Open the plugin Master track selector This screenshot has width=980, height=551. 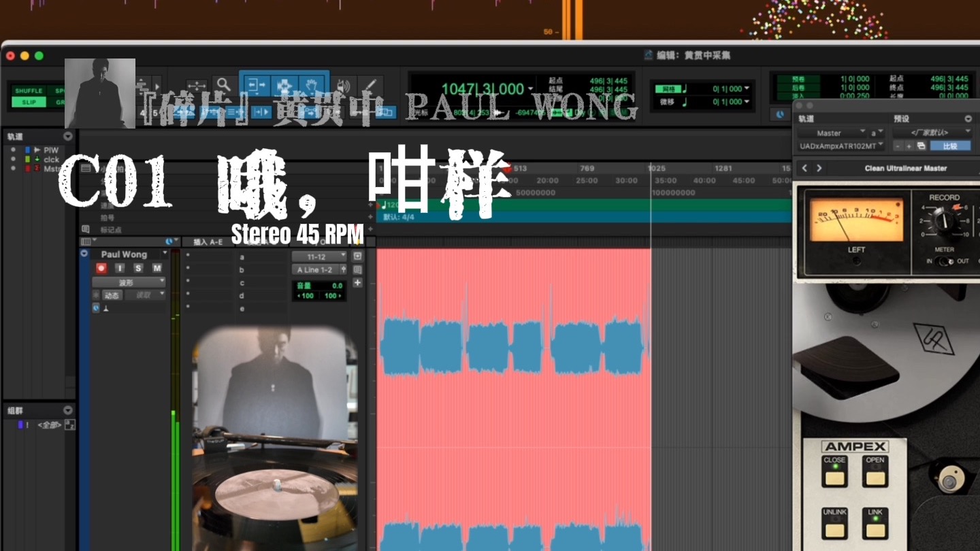[x=832, y=133]
